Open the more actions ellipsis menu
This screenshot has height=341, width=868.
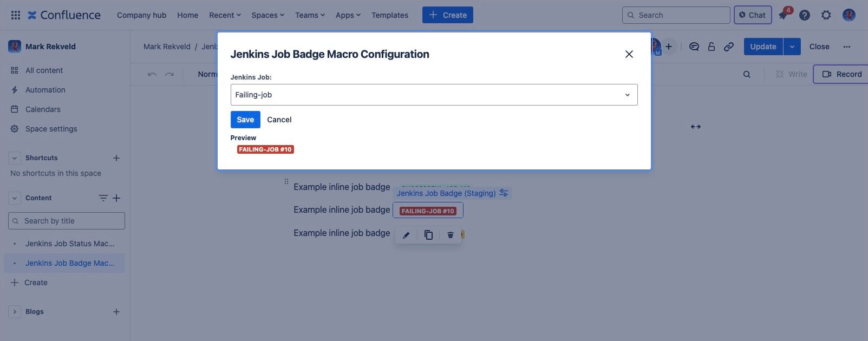coord(847,47)
